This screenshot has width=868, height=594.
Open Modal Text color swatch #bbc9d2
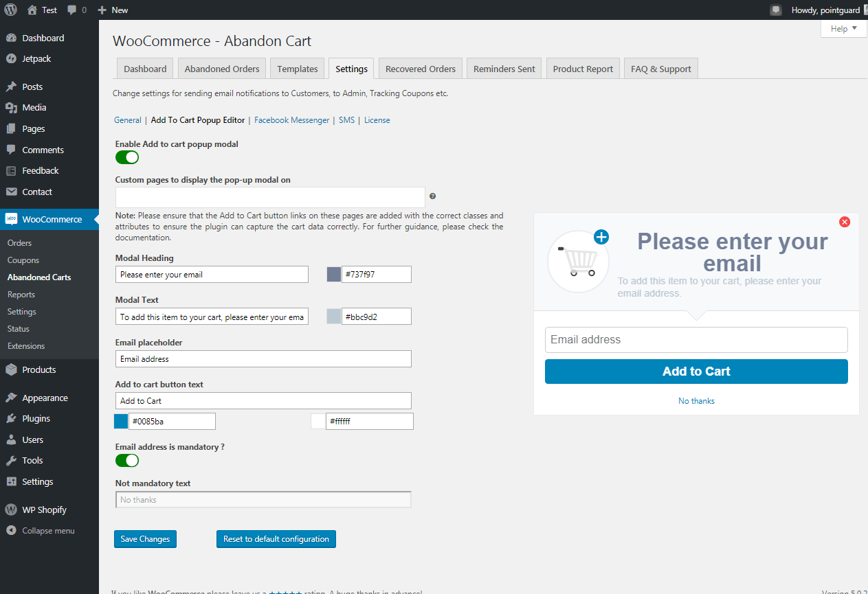tap(334, 317)
